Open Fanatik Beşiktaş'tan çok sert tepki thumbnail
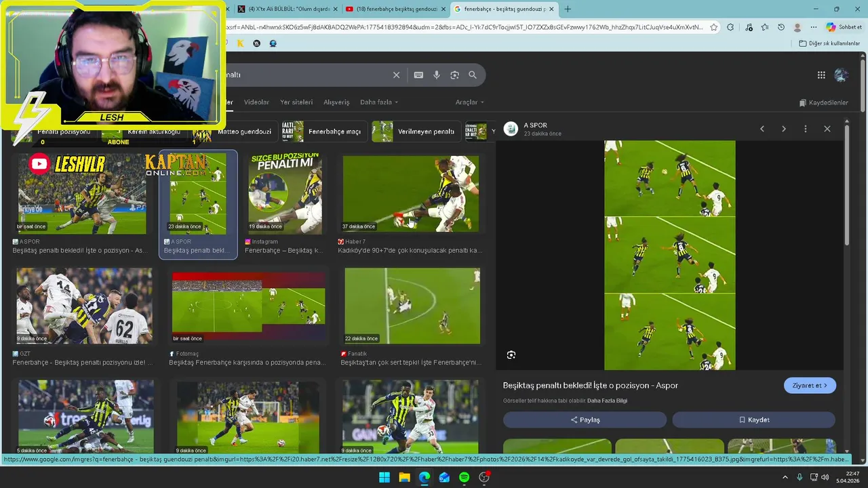The height and width of the screenshot is (488, 868). 412,306
